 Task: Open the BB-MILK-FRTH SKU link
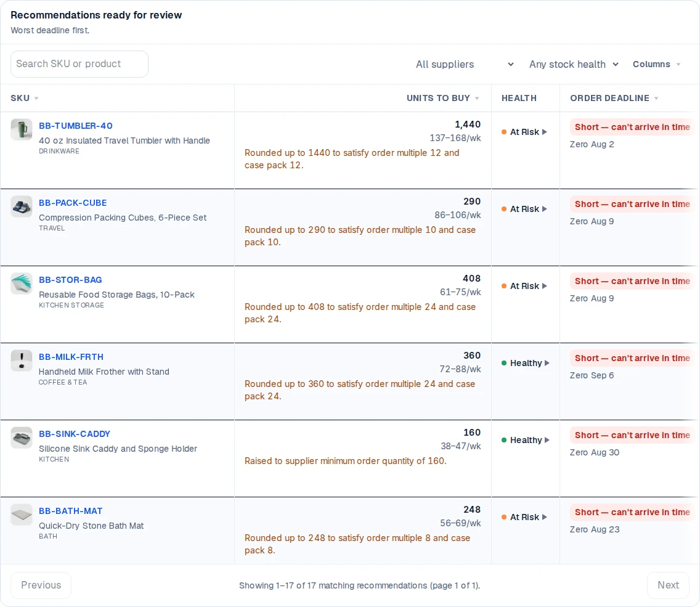pyautogui.click(x=71, y=357)
